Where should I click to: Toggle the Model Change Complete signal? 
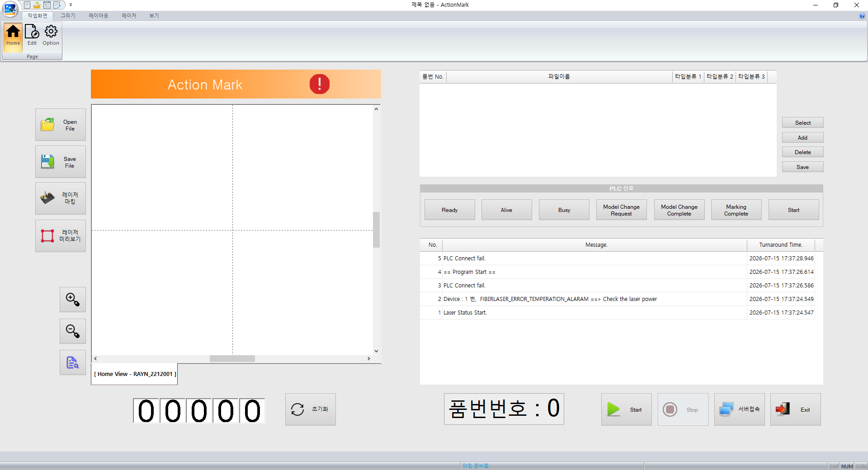pyautogui.click(x=679, y=210)
